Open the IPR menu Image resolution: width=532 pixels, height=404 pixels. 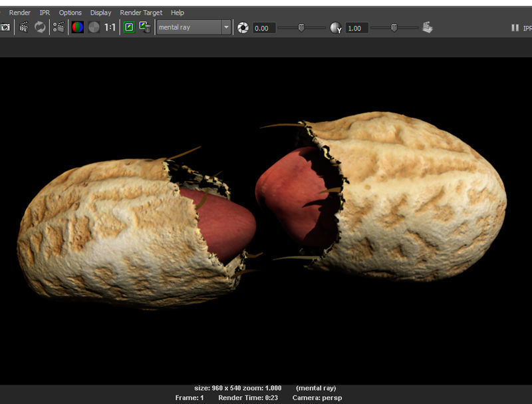[x=45, y=13]
